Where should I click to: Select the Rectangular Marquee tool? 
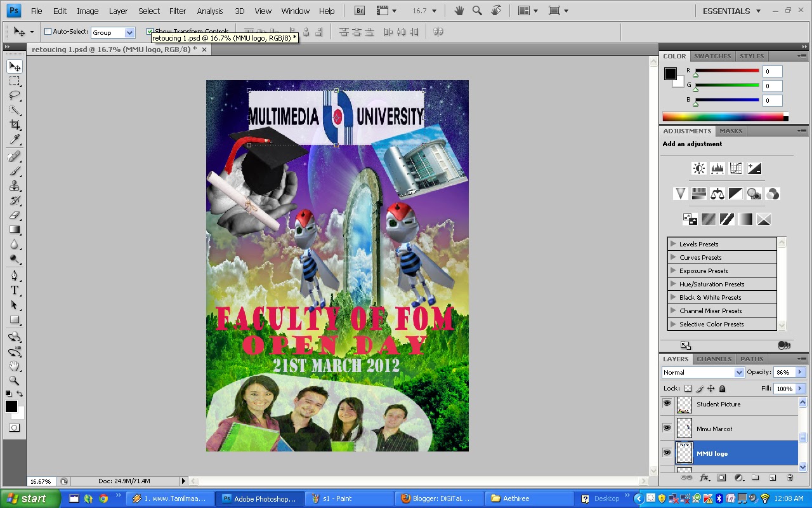15,81
